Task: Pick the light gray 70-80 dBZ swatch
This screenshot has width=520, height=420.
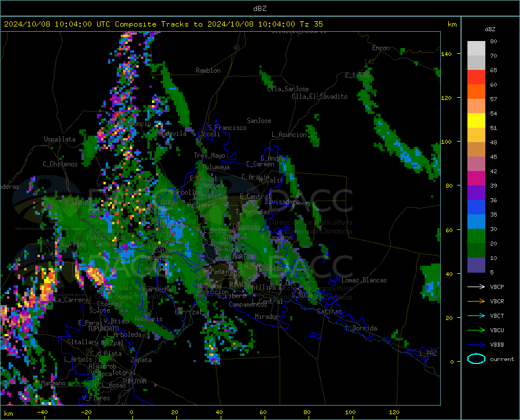Action: (476, 49)
